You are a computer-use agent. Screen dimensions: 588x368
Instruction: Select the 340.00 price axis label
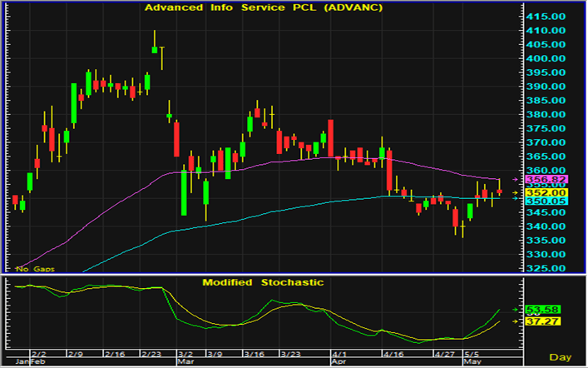click(546, 226)
